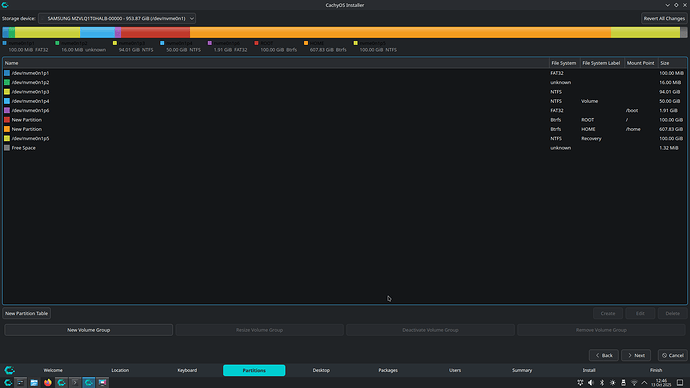Click the /boot mount point cell
The height and width of the screenshot is (388, 690).
click(x=632, y=110)
